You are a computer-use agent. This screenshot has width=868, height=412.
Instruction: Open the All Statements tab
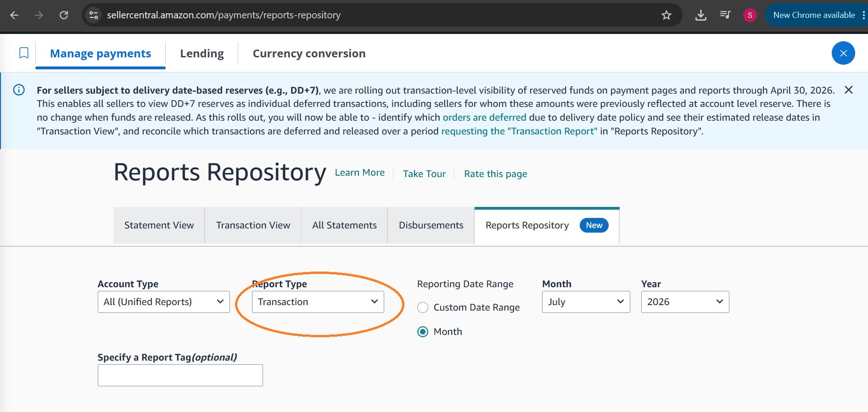[x=344, y=225]
